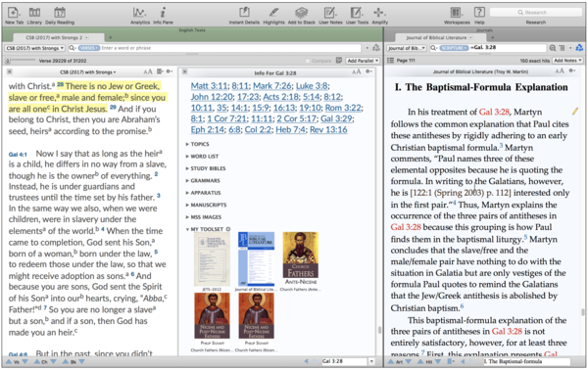Image resolution: width=588 pixels, height=371 pixels.
Task: Click the recycle icon beside verse search box
Action: [376, 48]
